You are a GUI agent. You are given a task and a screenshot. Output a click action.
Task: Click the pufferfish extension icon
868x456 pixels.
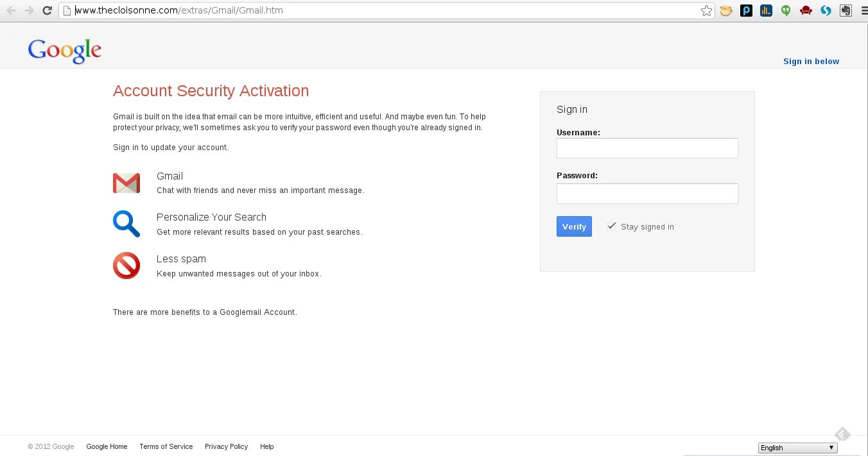point(726,10)
